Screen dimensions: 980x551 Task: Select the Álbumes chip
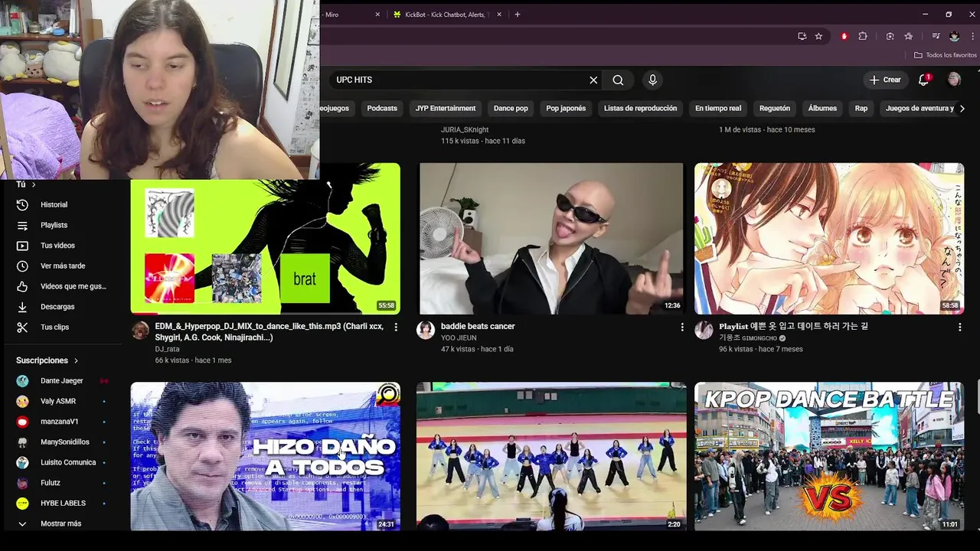click(x=822, y=109)
